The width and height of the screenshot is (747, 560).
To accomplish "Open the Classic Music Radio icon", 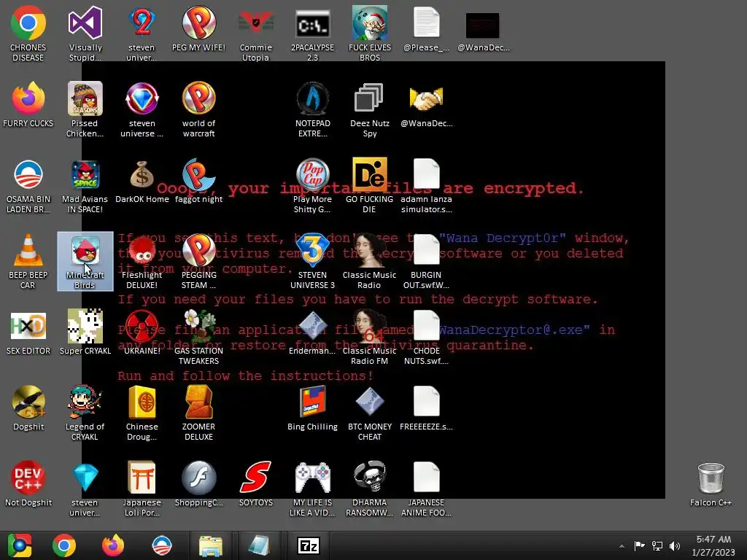I will click(x=369, y=250).
